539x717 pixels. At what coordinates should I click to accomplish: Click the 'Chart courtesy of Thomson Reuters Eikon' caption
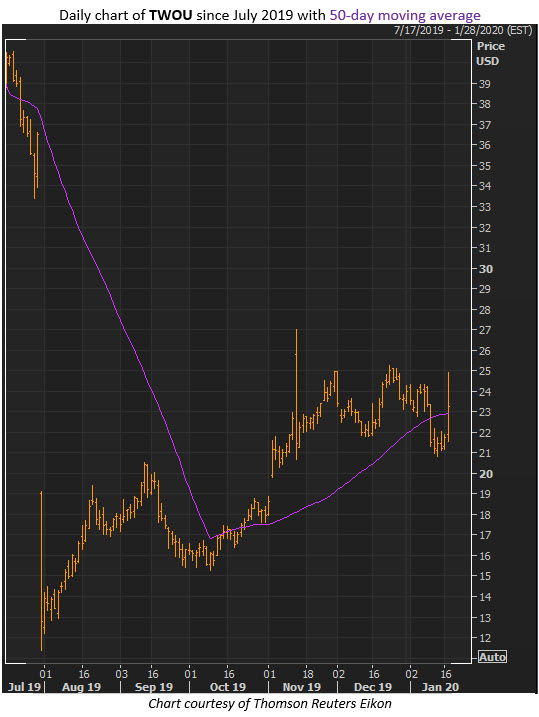pyautogui.click(x=270, y=704)
